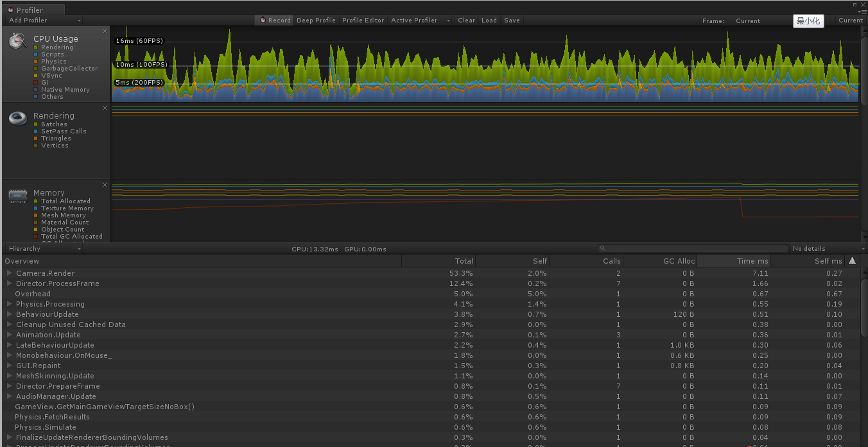The width and height of the screenshot is (868, 447).
Task: Select the GameView.GetMainGameViewTargetSizeNoBox() row
Action: coord(430,407)
